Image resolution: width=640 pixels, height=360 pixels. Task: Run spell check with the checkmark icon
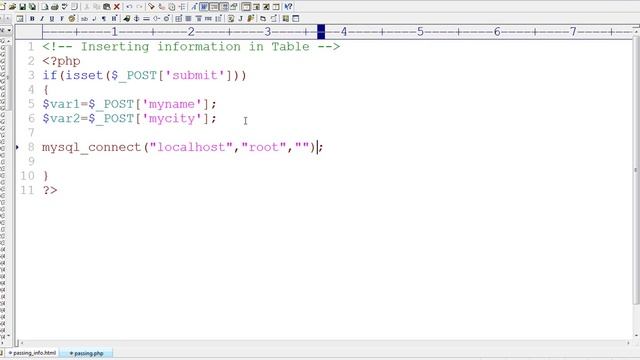64,7
